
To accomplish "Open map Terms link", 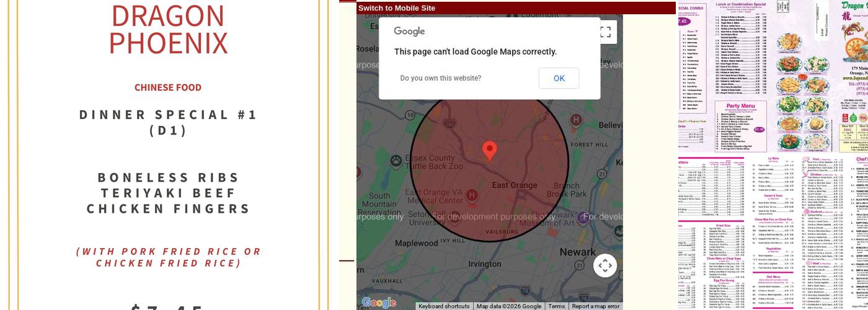I will [556, 306].
